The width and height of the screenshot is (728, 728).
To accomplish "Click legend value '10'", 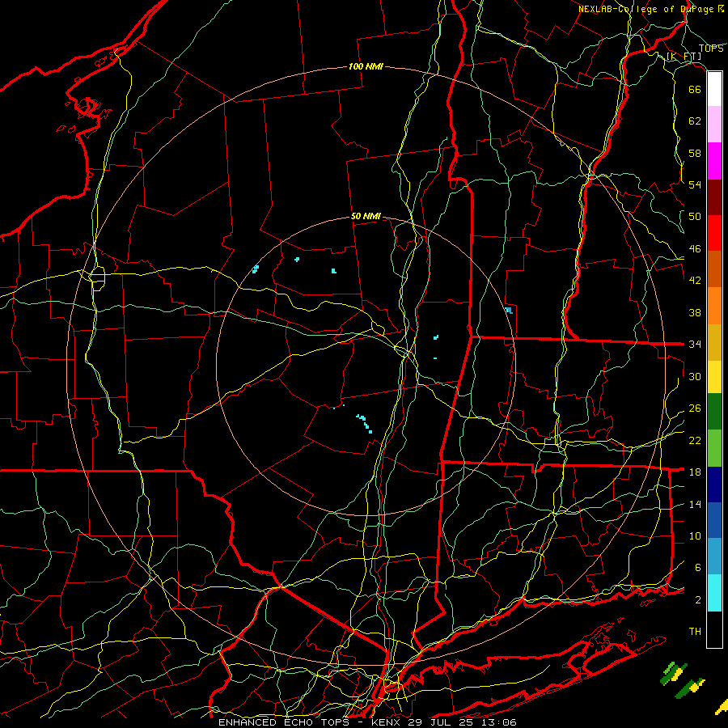I will pos(695,535).
